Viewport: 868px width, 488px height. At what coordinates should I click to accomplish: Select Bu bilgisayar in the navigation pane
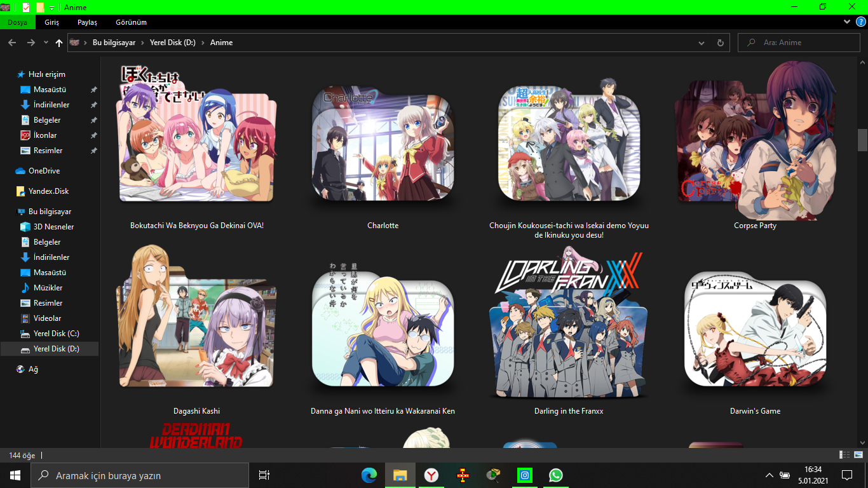point(49,212)
